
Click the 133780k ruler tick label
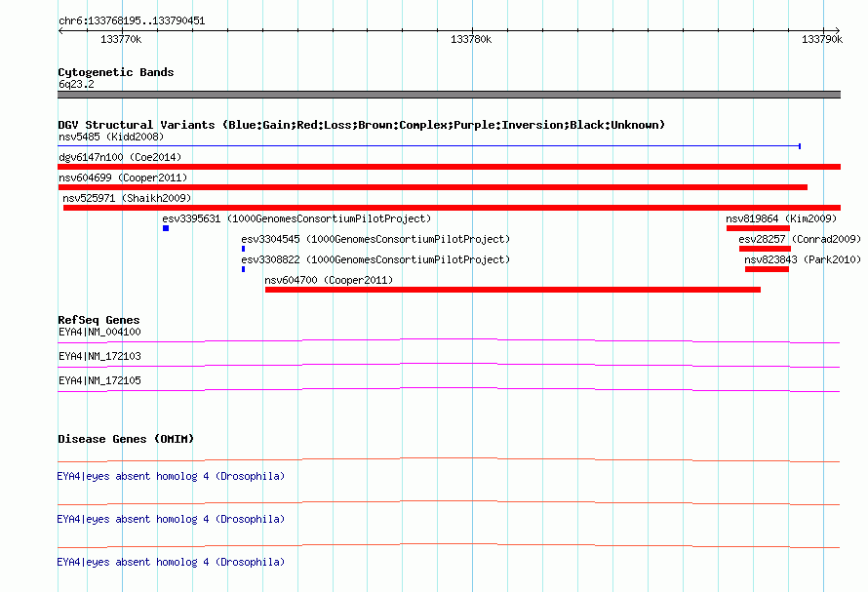pyautogui.click(x=471, y=39)
